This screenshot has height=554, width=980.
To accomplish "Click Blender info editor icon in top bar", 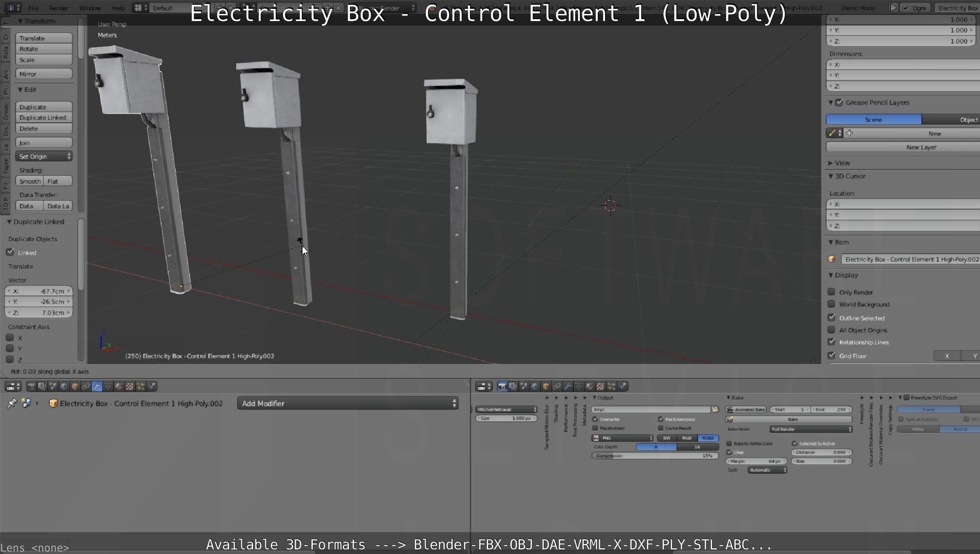I will [x=11, y=8].
